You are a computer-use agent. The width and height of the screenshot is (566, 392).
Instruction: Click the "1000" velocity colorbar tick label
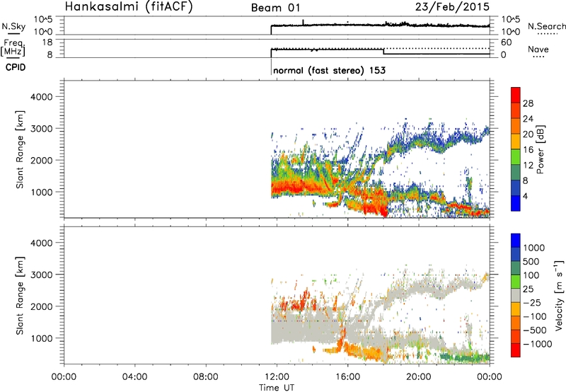pyautogui.click(x=534, y=248)
